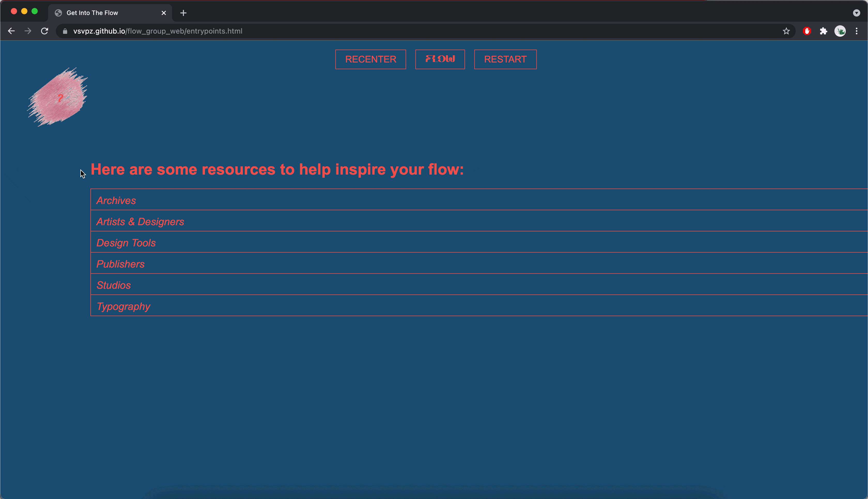Expand the Artists & Designers section
This screenshot has height=499, width=868.
point(479,221)
